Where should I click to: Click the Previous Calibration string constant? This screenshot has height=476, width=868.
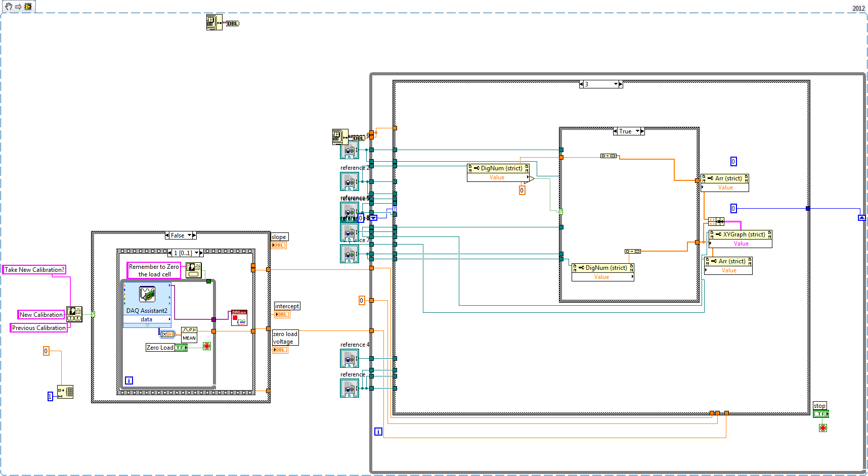(39, 328)
